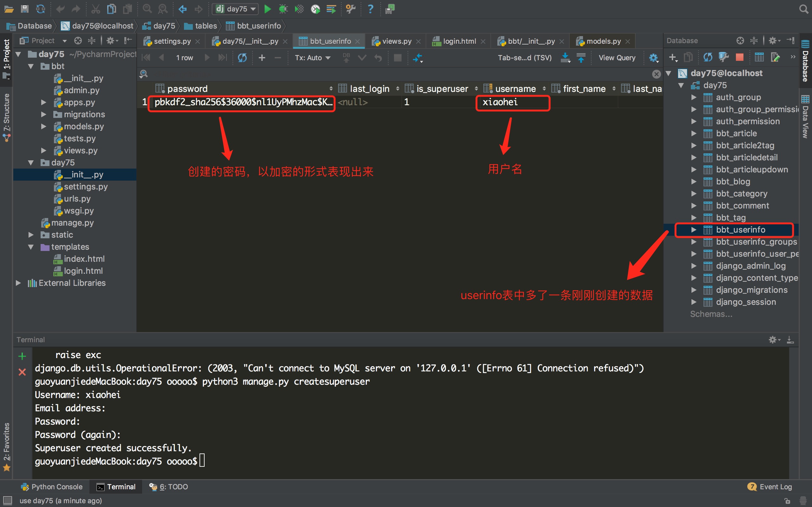The image size is (812, 507).
Task: Open the Tx: Auto transaction dropdown
Action: click(x=312, y=58)
